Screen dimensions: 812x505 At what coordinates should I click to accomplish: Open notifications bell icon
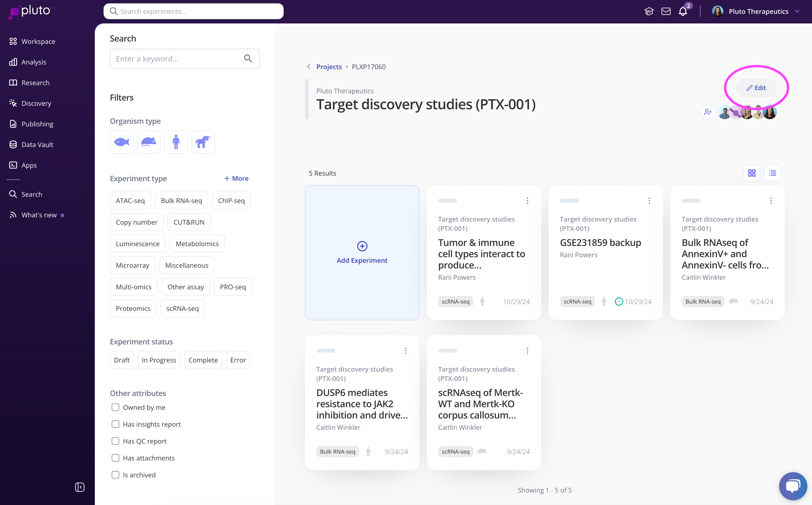pos(683,12)
